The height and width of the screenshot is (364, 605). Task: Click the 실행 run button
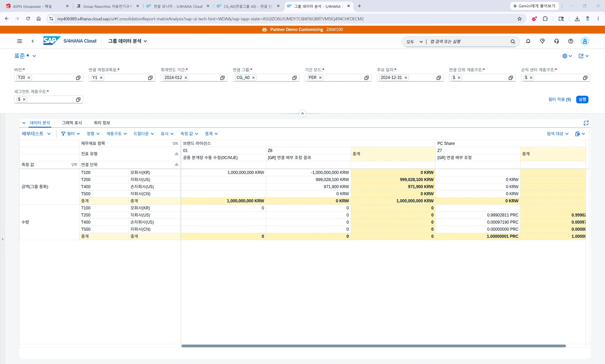pos(582,100)
